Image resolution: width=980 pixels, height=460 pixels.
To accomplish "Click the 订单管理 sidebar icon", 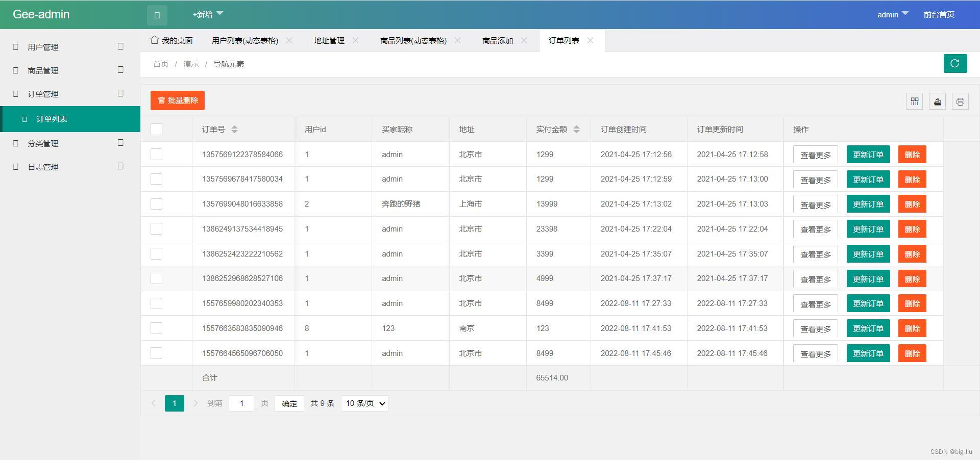I will 15,94.
